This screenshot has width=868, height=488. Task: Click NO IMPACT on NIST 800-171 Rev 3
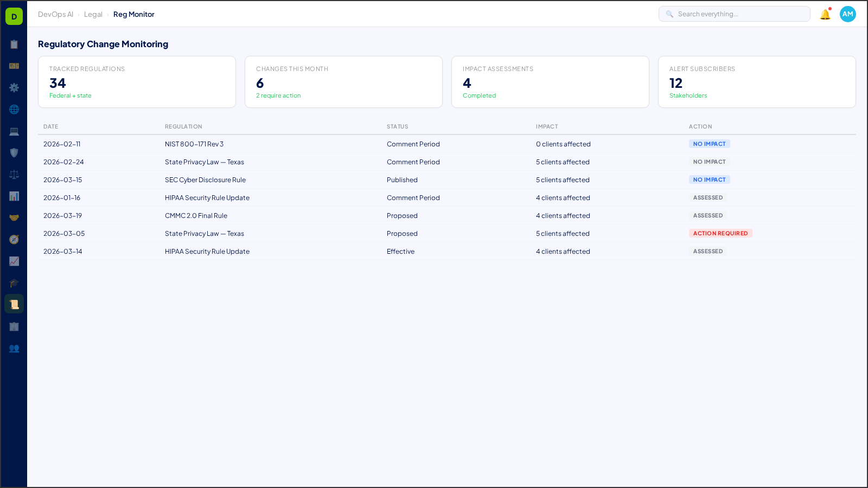click(x=710, y=144)
